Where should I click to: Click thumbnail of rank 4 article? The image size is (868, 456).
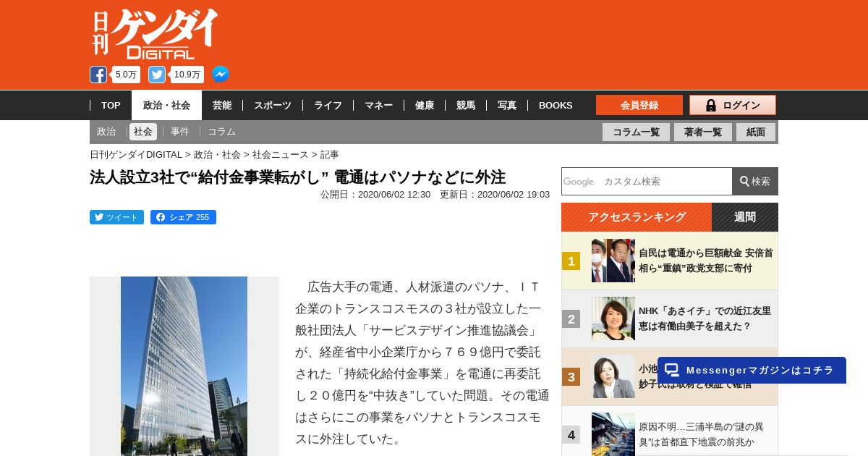(613, 434)
